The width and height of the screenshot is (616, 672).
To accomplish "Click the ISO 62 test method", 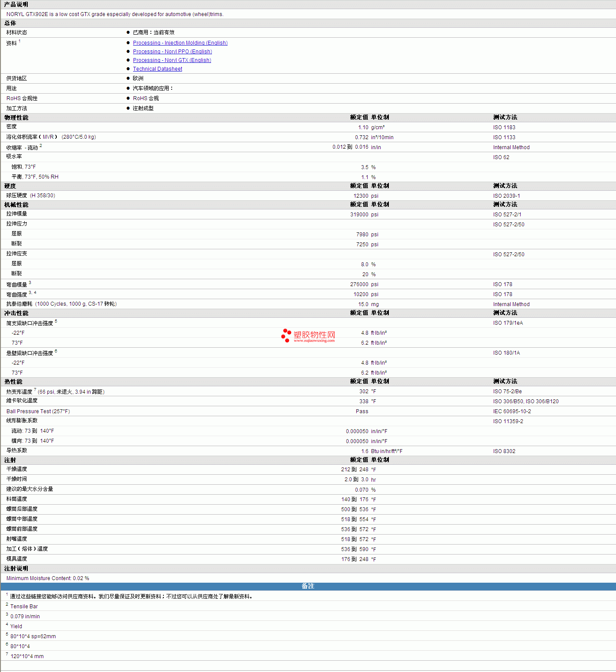I will [x=501, y=157].
